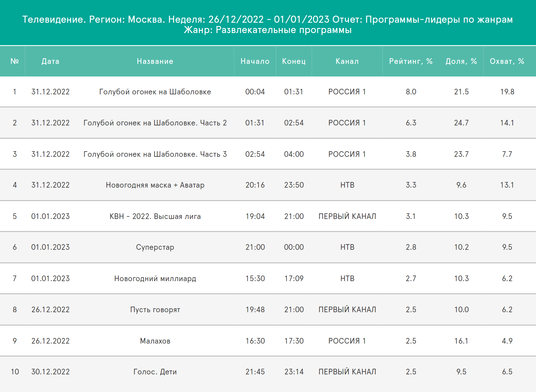536x392 pixels.
Task: Click reach value 14.1
Action: tap(507, 123)
